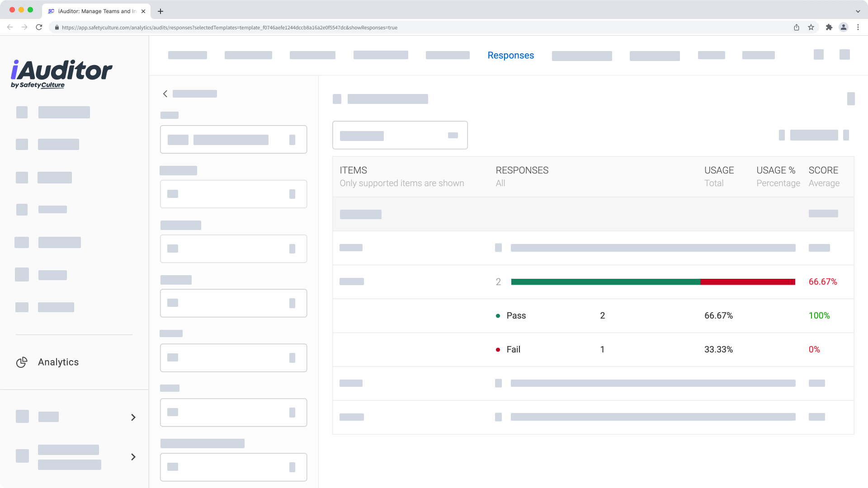Viewport: 868px width, 488px height.
Task: Click the browser profile avatar icon
Action: click(844, 27)
